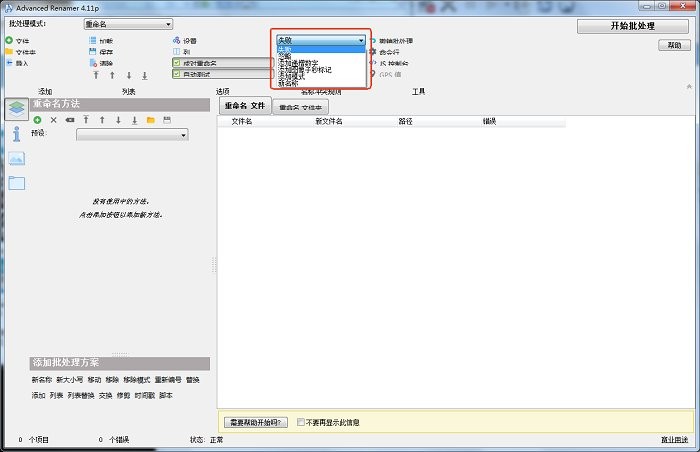Add 交换 batch method
Image resolution: width=700 pixels, height=452 pixels.
pyautogui.click(x=105, y=395)
